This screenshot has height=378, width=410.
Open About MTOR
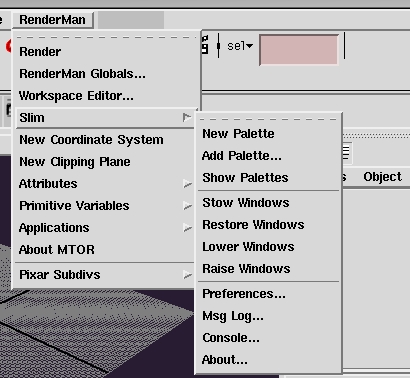click(105, 250)
